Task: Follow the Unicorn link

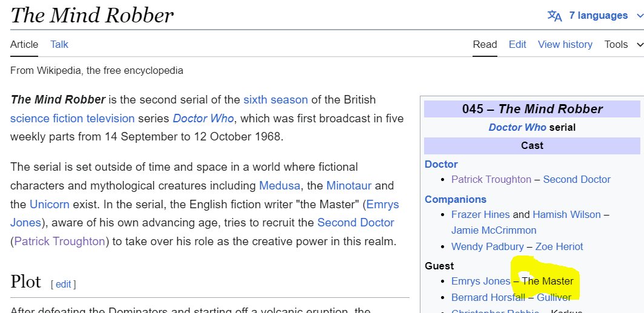Action: click(50, 204)
